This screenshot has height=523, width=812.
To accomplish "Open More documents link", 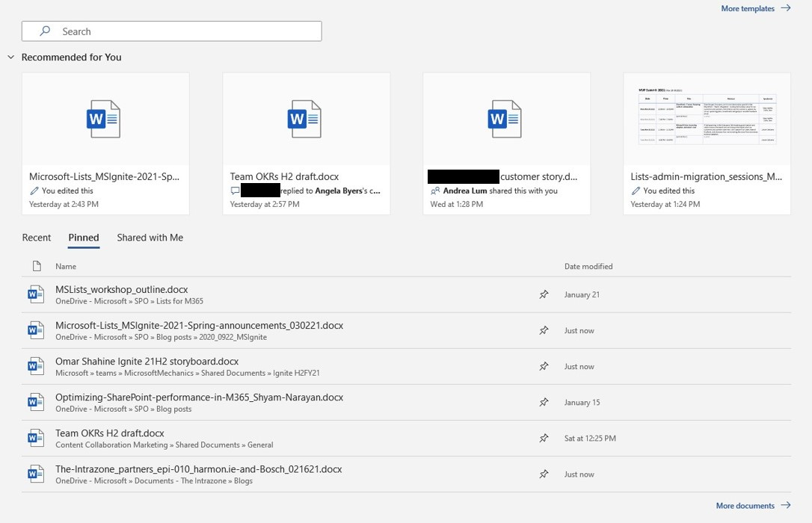I will [x=745, y=505].
